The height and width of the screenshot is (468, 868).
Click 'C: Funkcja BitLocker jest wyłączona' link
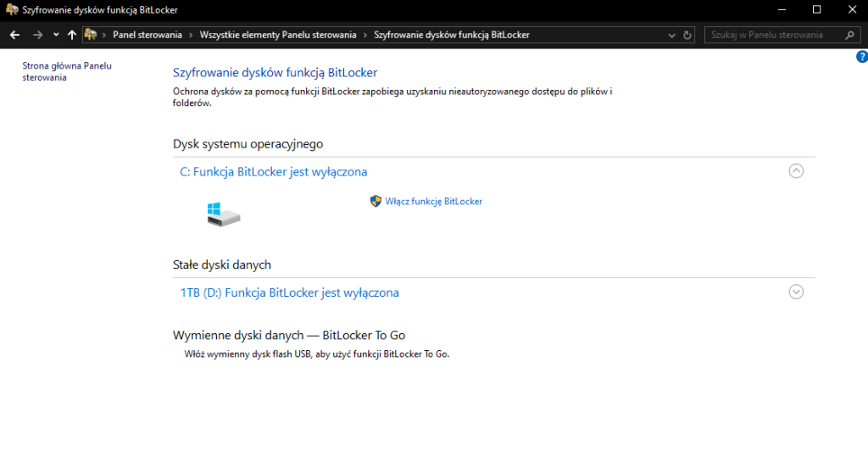pyautogui.click(x=274, y=172)
